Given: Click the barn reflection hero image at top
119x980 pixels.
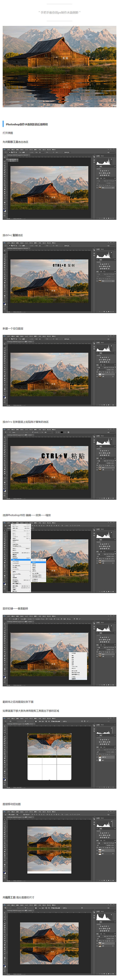Looking at the screenshot, I should click(x=59, y=66).
